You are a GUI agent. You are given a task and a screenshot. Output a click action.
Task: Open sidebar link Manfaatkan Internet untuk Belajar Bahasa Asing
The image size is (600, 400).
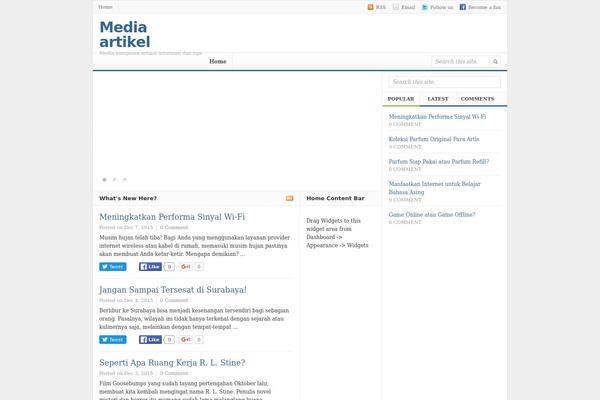[x=434, y=188]
